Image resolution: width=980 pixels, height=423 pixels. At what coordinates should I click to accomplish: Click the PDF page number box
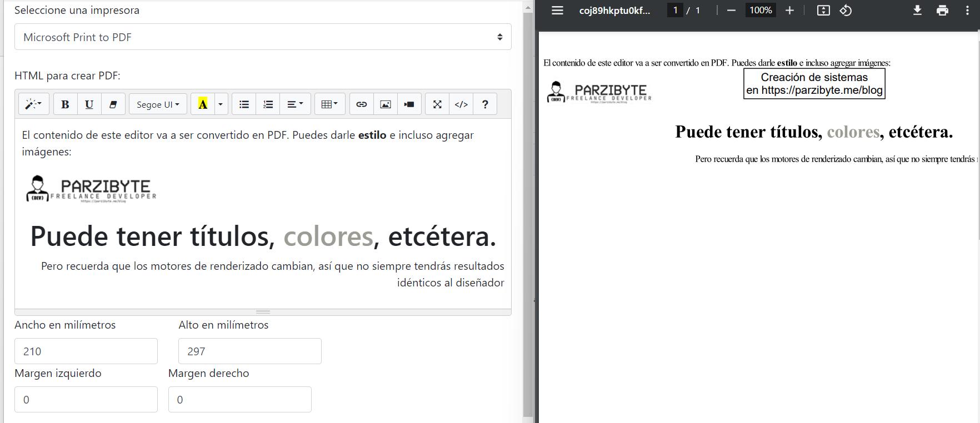675,11
